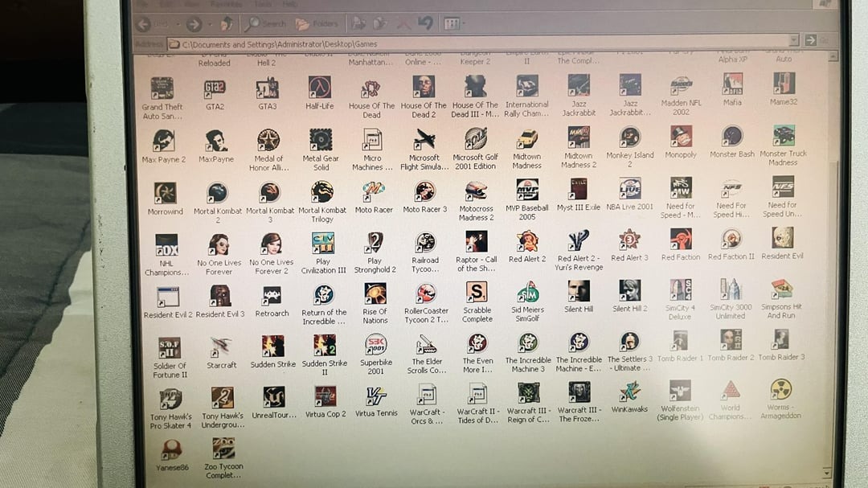Click Tony Hawk's Pro Skater 4 icon
Screen dimensions: 868x488
tap(170, 399)
